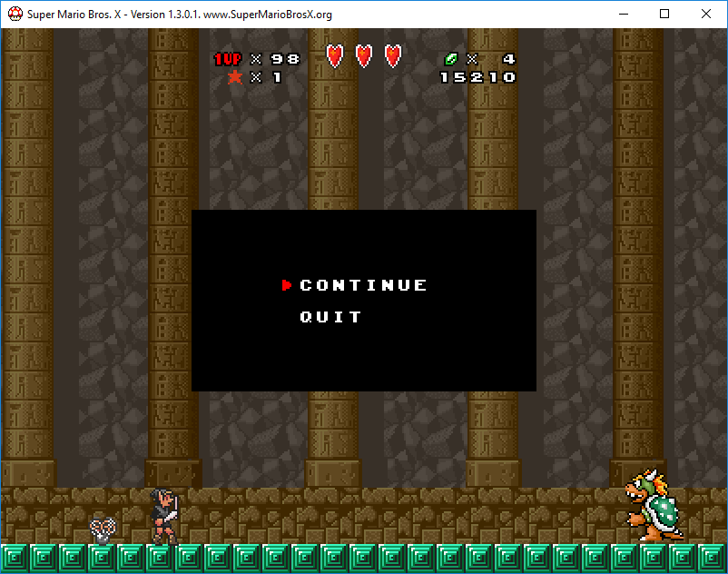
Task: Click the rupee count 4
Action: [x=509, y=59]
